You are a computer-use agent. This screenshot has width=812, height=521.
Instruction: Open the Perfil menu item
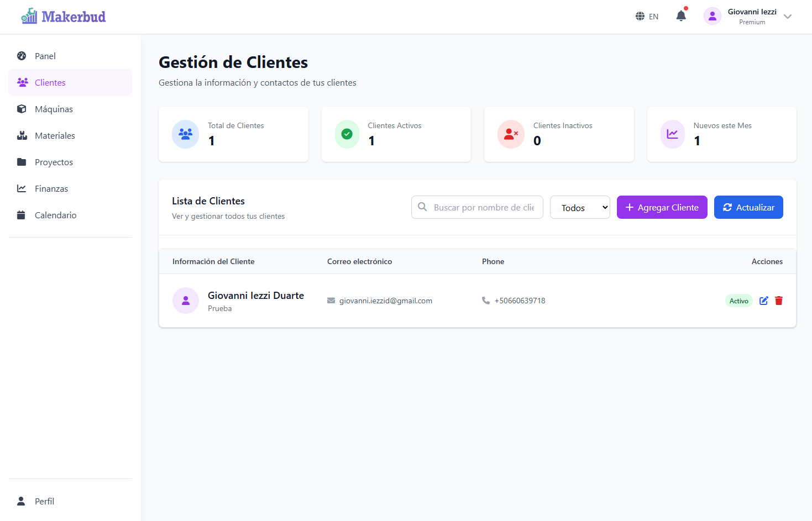[x=44, y=501]
